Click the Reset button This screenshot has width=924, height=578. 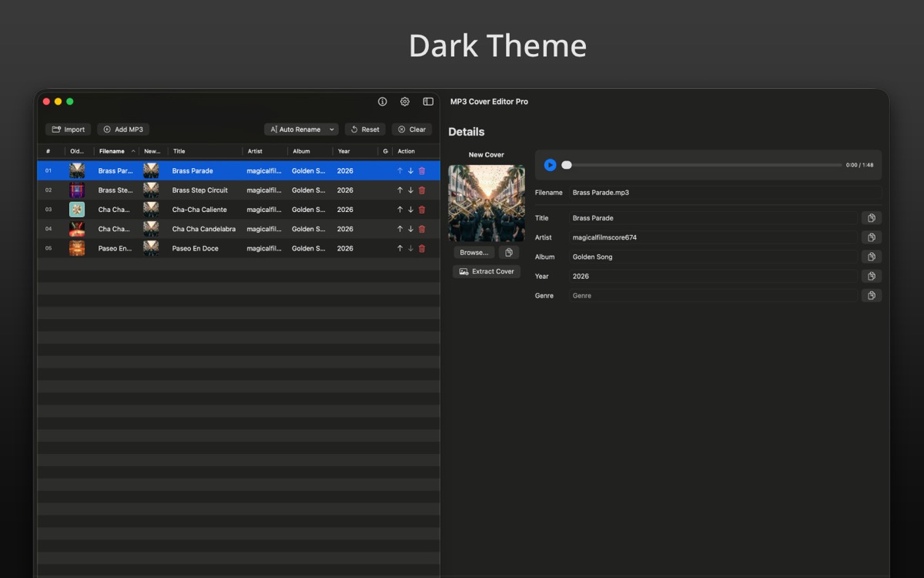pyautogui.click(x=365, y=129)
